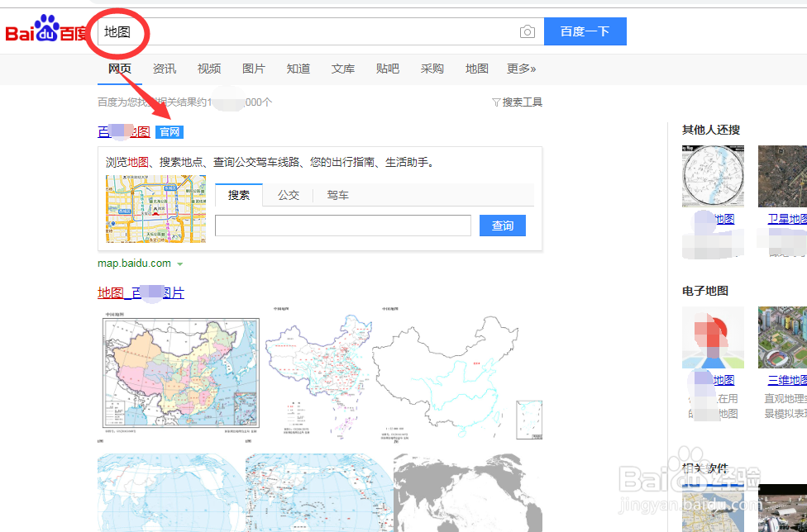Switch to the 资讯 tab
807x532 pixels.
click(x=165, y=69)
